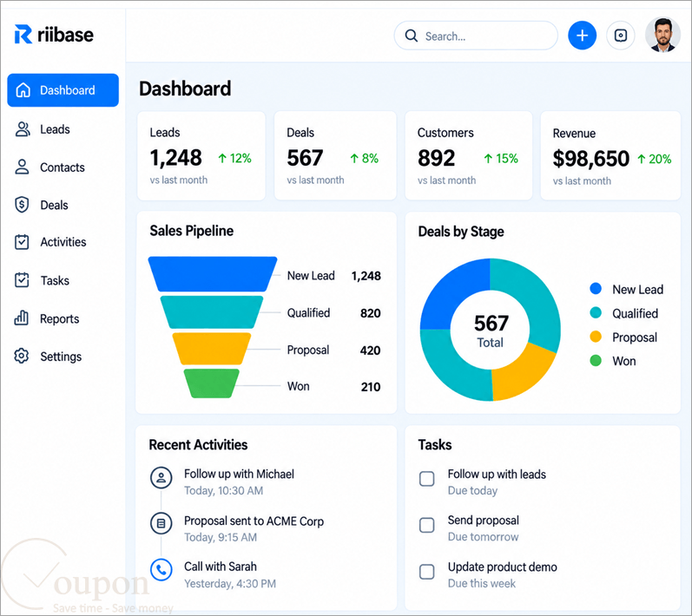Click the 12% growth indicator on Leads
Screen dimensions: 692x616
point(234,158)
